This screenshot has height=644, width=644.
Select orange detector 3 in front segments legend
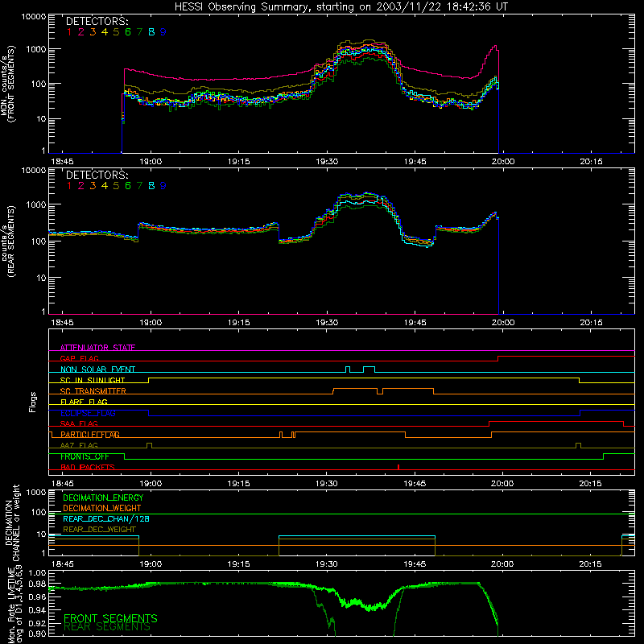(x=93, y=32)
